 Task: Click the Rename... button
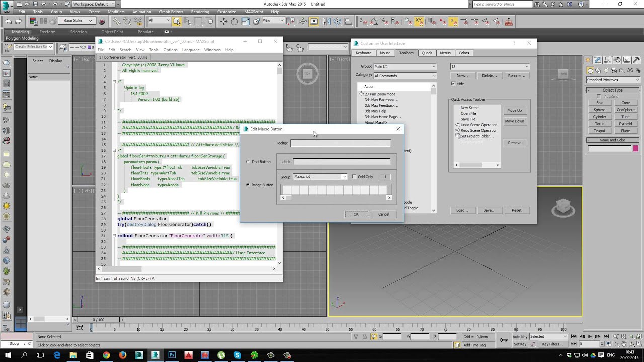516,76
